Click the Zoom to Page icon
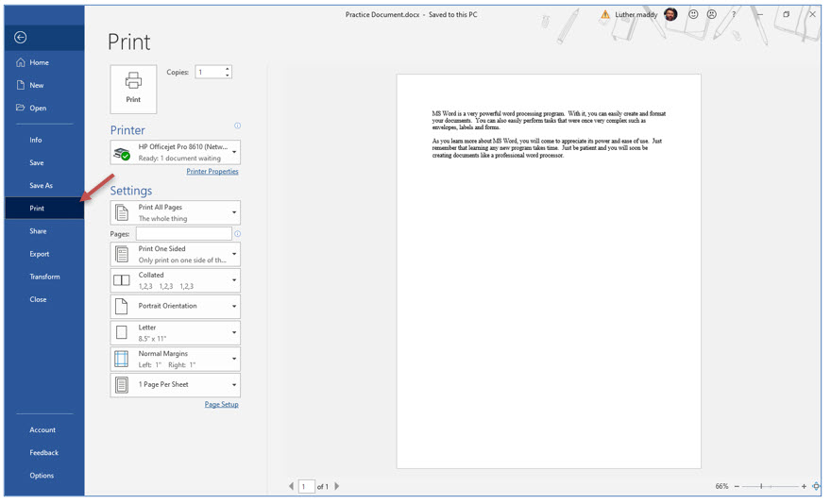 pyautogui.click(x=818, y=487)
